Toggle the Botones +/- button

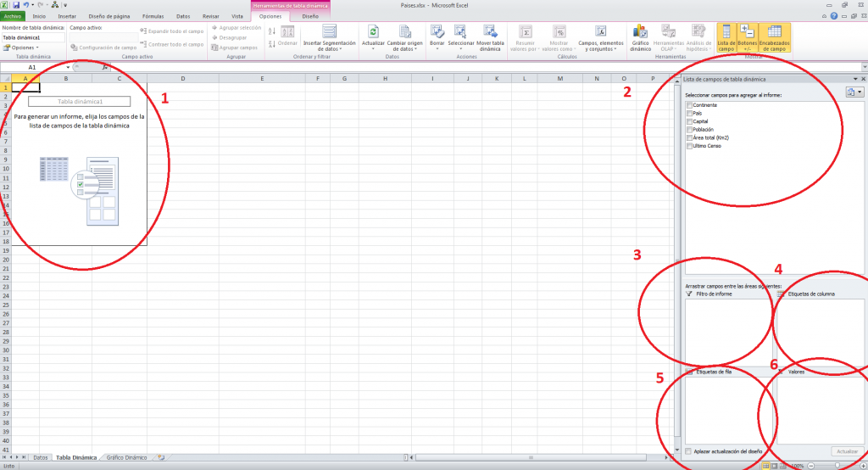coord(747,38)
